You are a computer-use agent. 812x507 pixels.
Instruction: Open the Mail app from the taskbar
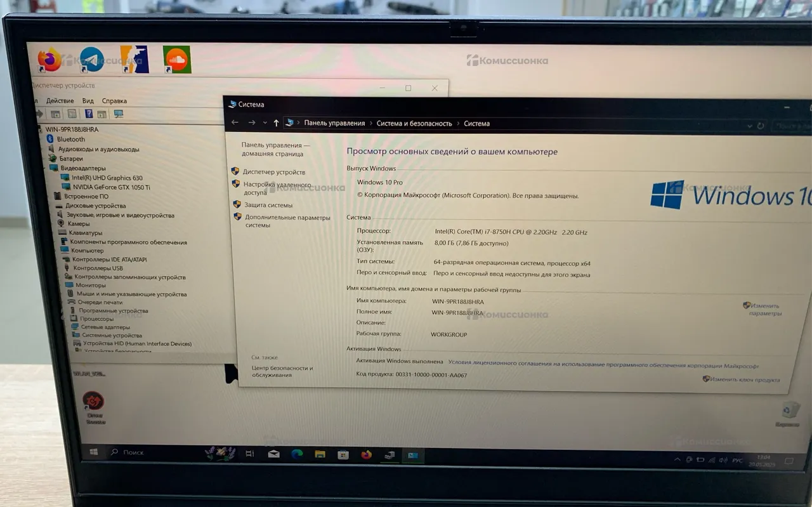[x=273, y=454]
